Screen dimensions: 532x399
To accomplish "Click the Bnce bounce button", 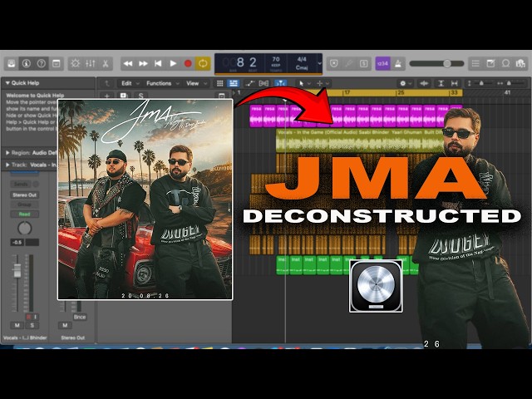I will pos(80,317).
